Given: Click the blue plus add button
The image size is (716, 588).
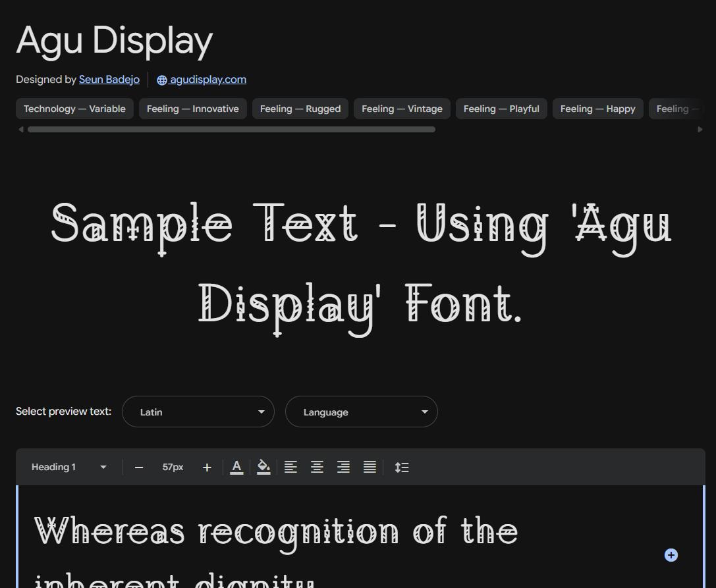Looking at the screenshot, I should click(x=671, y=555).
